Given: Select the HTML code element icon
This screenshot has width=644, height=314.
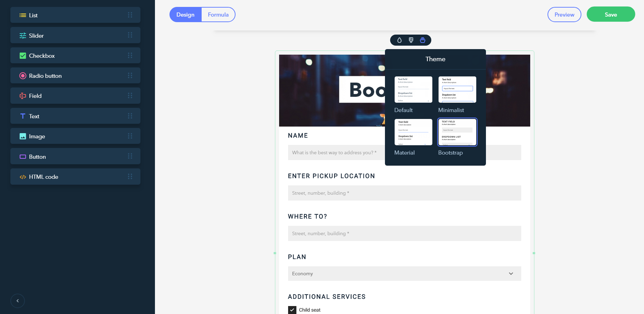Looking at the screenshot, I should point(23,177).
